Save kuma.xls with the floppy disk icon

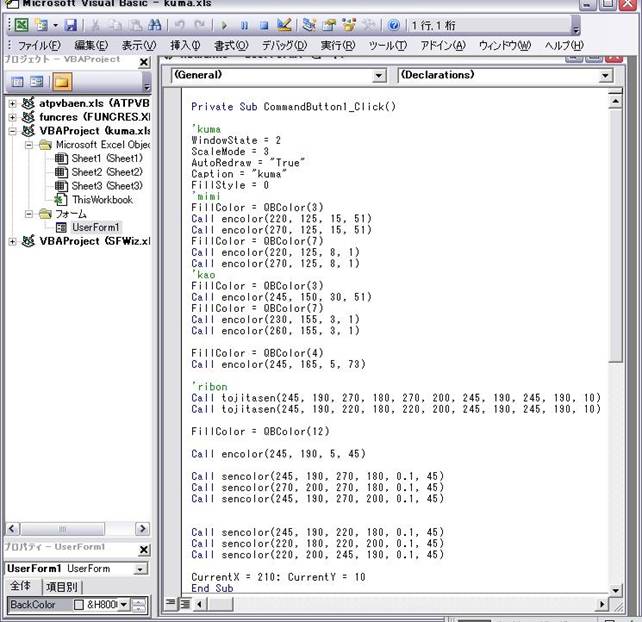point(71,25)
